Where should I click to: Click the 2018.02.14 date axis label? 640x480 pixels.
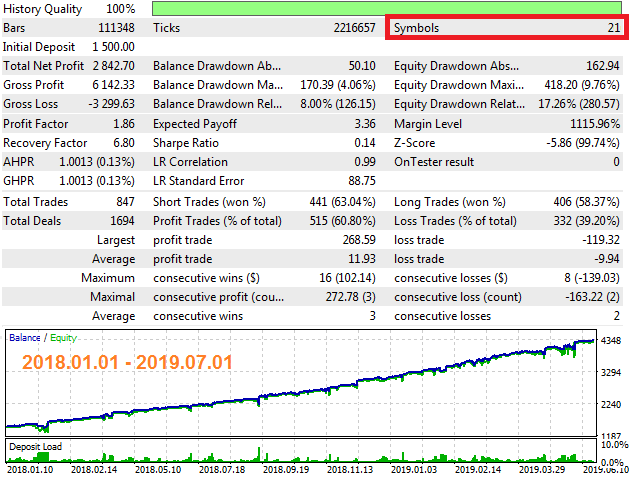click(x=94, y=470)
